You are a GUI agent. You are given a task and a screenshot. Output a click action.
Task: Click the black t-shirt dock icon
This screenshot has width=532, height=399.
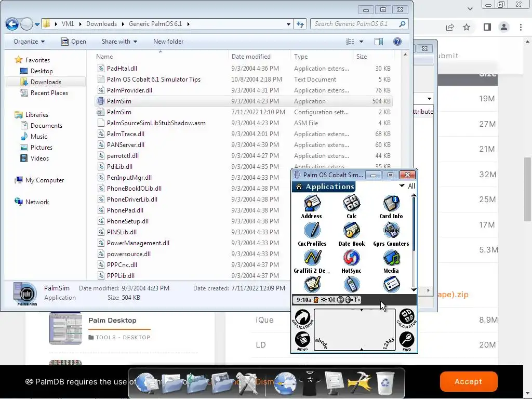click(310, 383)
